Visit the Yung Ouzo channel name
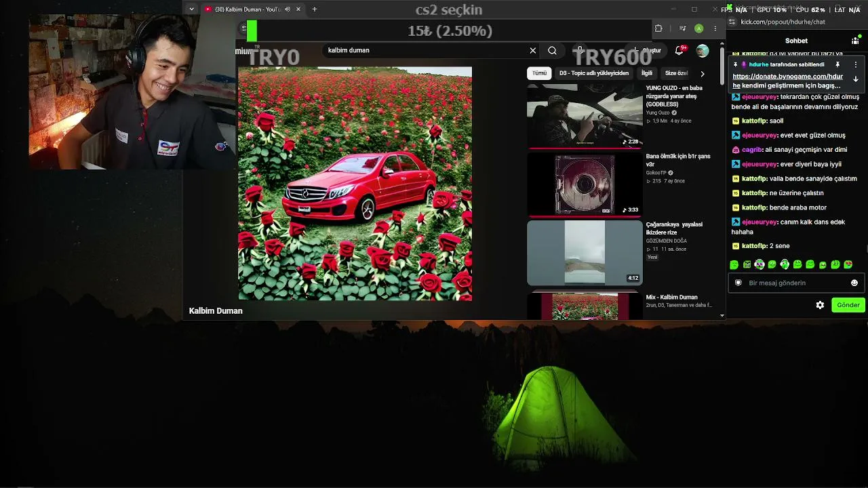868x488 pixels. pos(657,113)
